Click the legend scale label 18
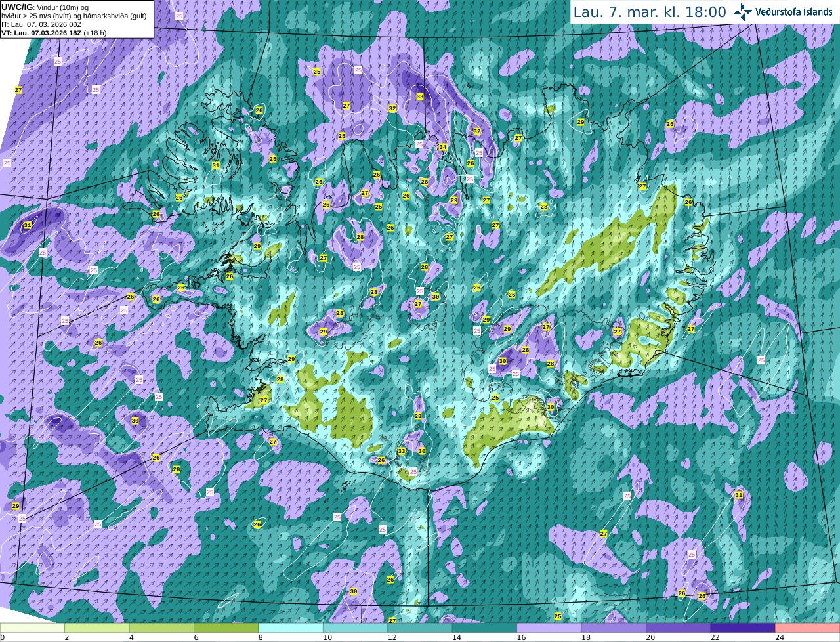The image size is (840, 642). (x=585, y=637)
